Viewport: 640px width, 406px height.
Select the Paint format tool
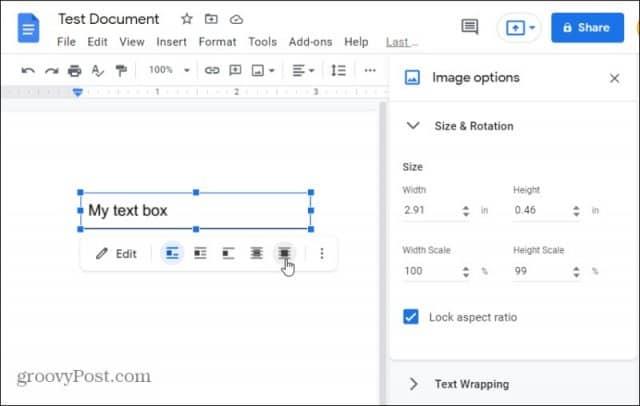[121, 71]
